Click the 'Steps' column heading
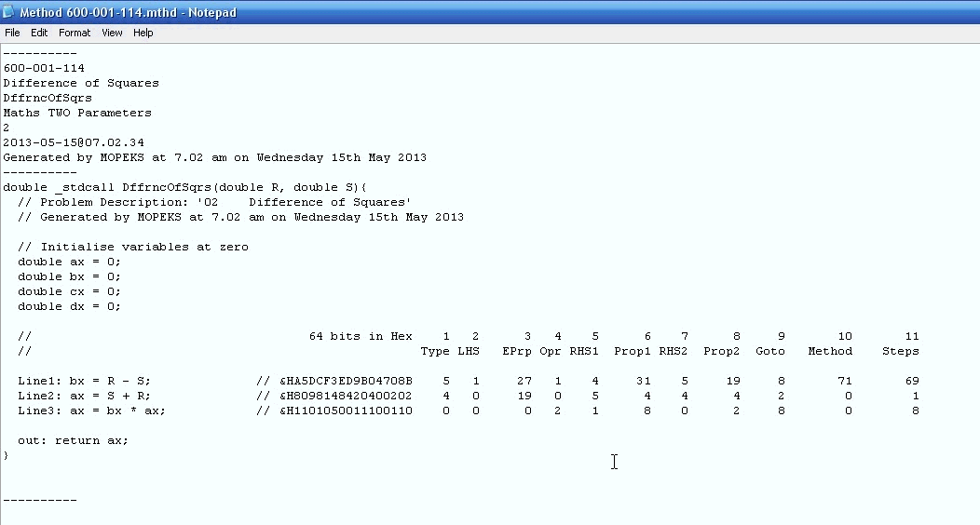 [x=901, y=352]
